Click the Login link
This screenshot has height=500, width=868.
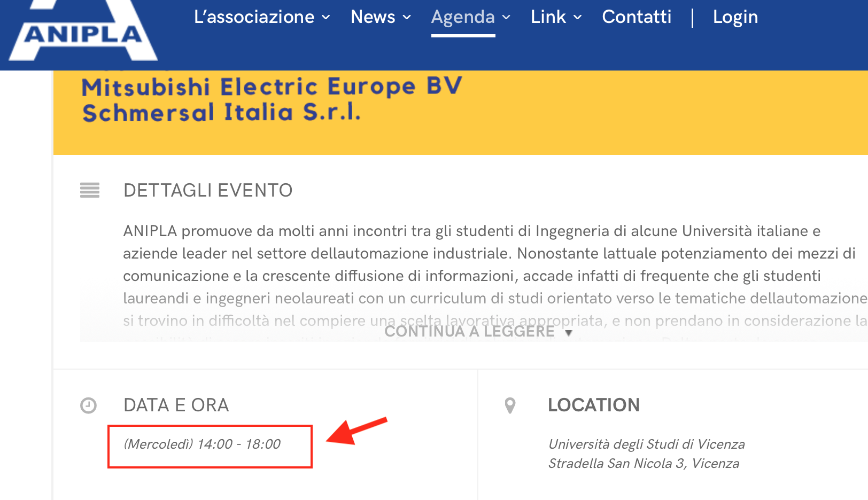735,17
